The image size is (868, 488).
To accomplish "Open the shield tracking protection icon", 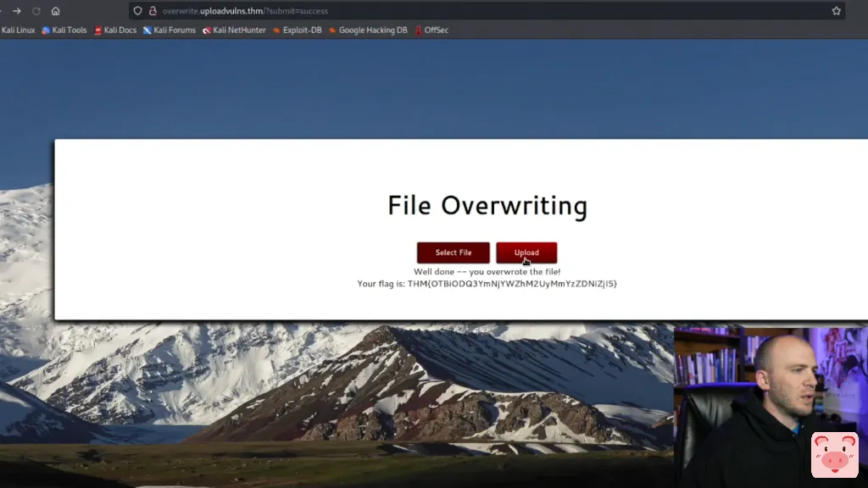I will (138, 11).
